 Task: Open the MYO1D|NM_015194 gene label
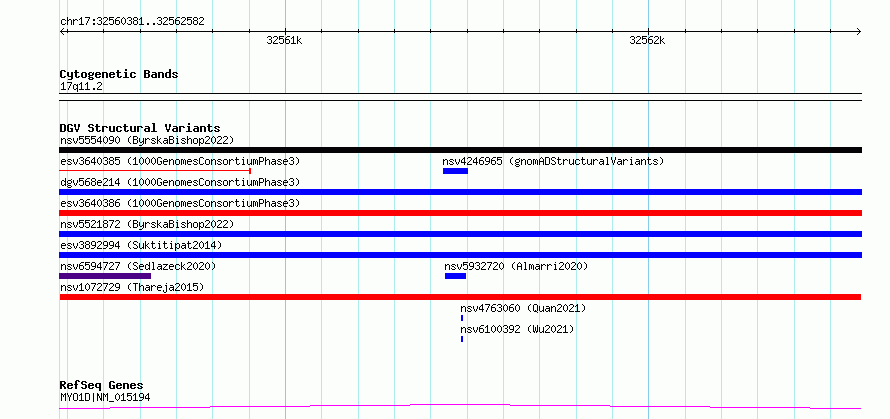105,398
